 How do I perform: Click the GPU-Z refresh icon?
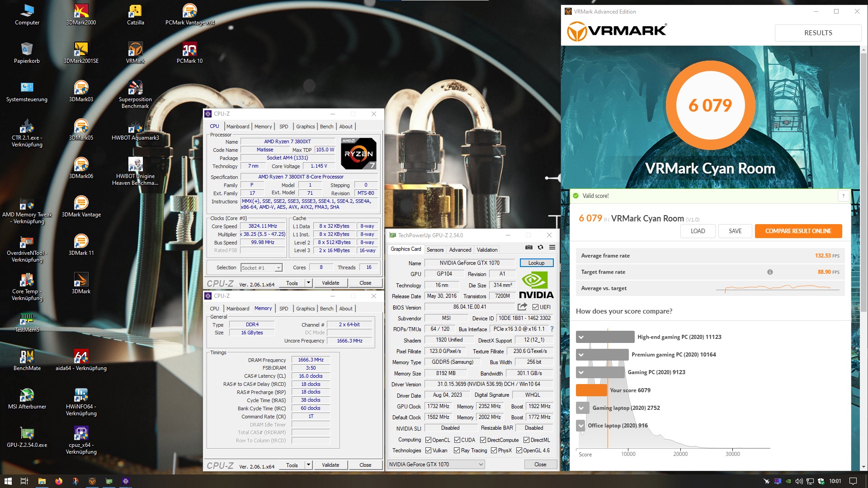pyautogui.click(x=540, y=247)
